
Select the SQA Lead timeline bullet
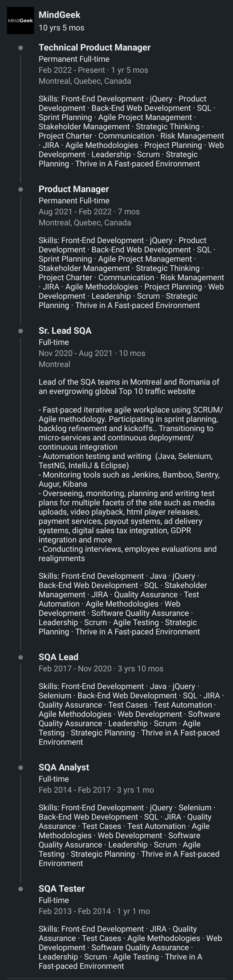(20, 657)
